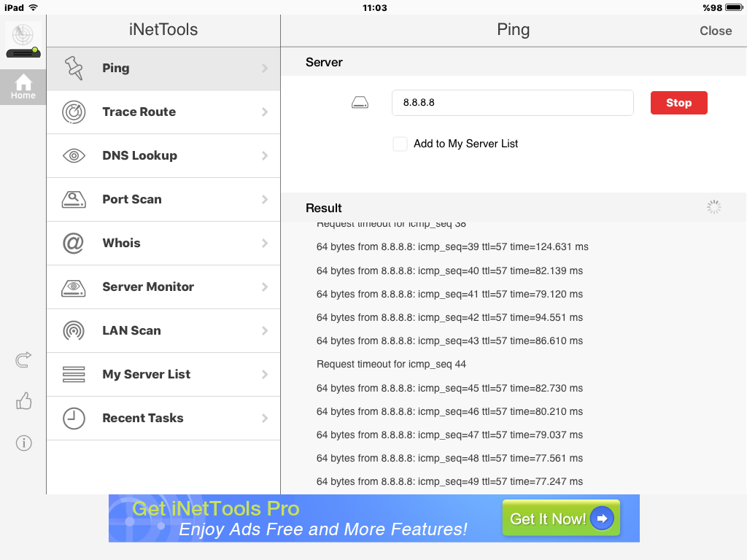Tap the icmp_seq=45 result line
This screenshot has height=560, width=747.
(x=449, y=388)
